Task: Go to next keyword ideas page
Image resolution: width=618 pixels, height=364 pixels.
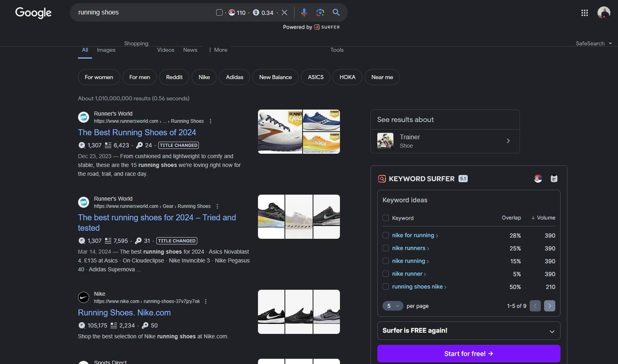Action: pos(550,306)
